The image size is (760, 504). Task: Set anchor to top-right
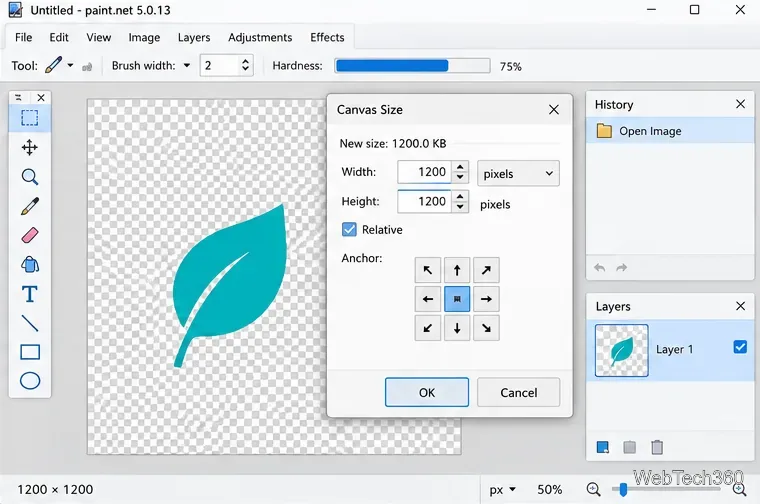click(486, 270)
